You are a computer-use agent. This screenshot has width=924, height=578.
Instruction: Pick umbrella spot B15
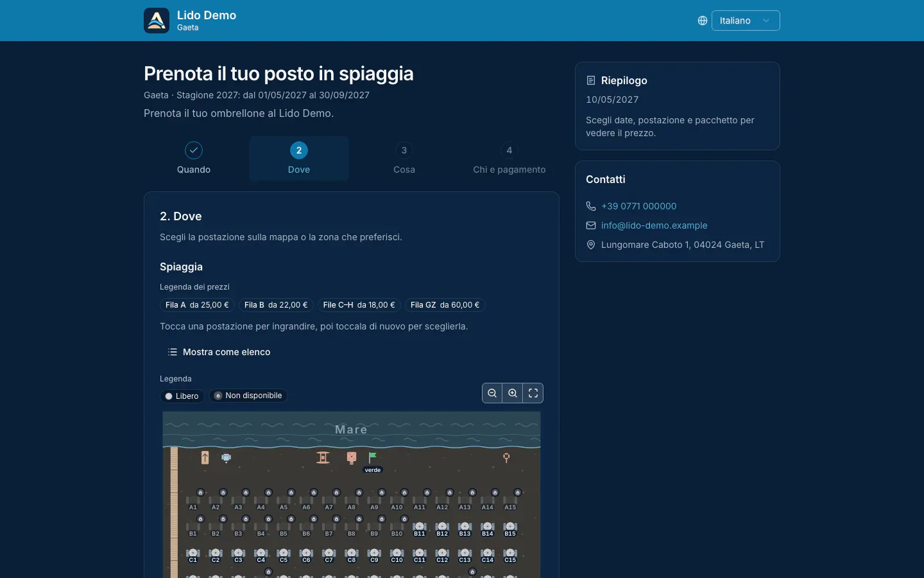(510, 529)
